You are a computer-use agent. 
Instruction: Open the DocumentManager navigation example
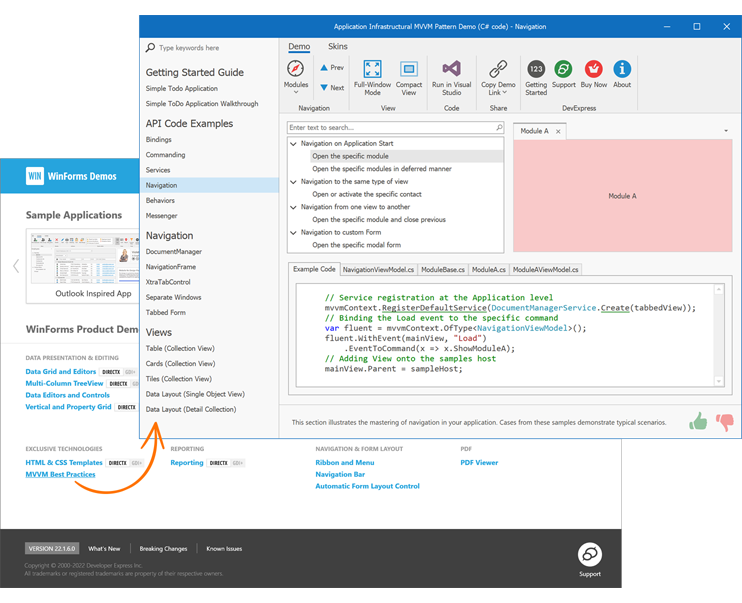[174, 252]
